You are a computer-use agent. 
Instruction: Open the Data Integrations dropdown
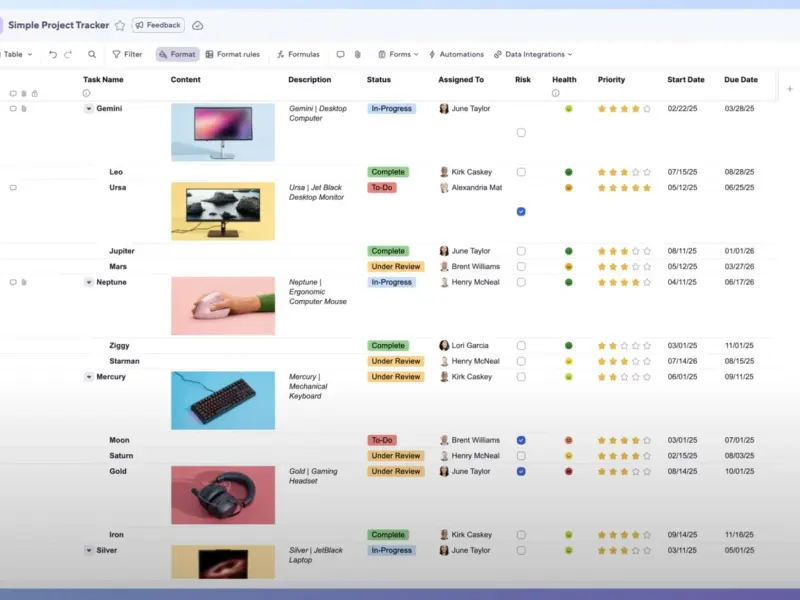(x=533, y=54)
